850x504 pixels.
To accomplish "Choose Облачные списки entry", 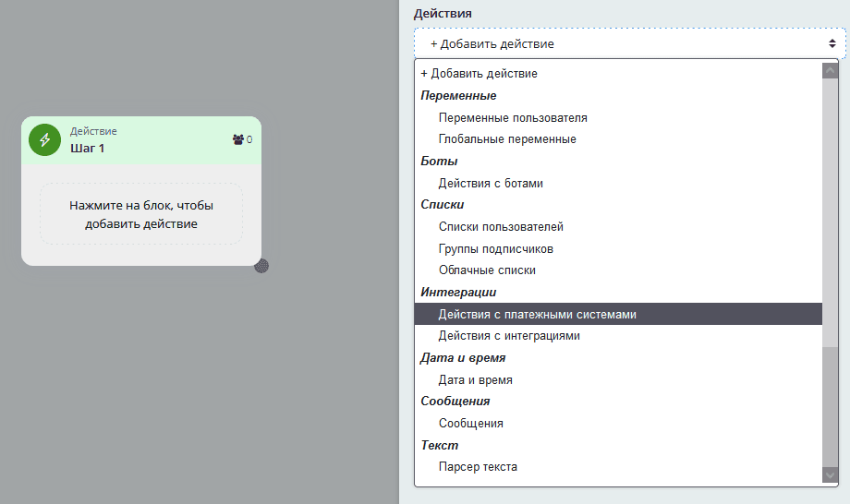I will [x=487, y=270].
